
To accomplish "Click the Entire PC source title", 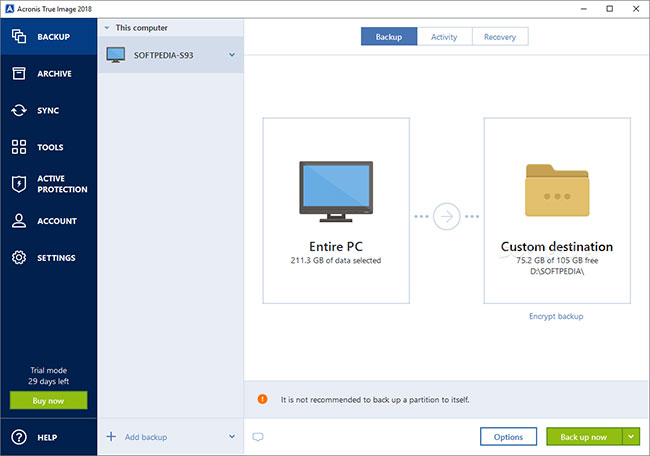I will 336,247.
